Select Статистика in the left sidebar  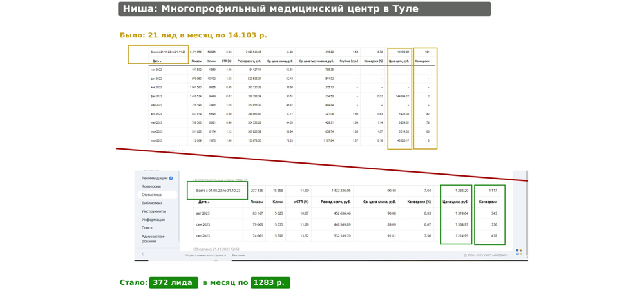click(152, 195)
